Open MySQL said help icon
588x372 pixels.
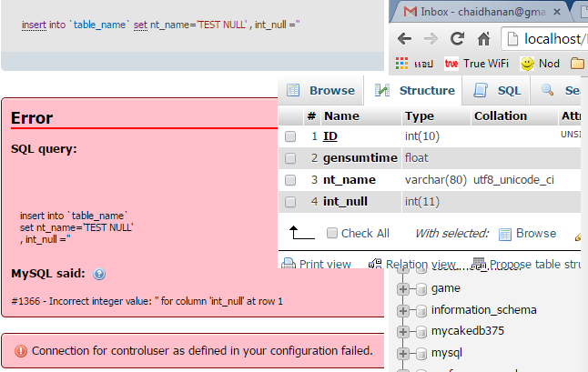pyautogui.click(x=99, y=274)
